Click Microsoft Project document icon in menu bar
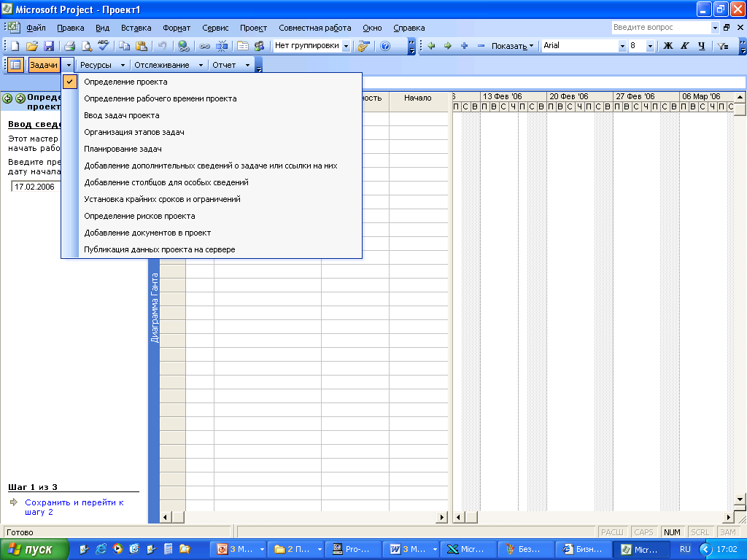This screenshot has height=560, width=747. pyautogui.click(x=14, y=27)
